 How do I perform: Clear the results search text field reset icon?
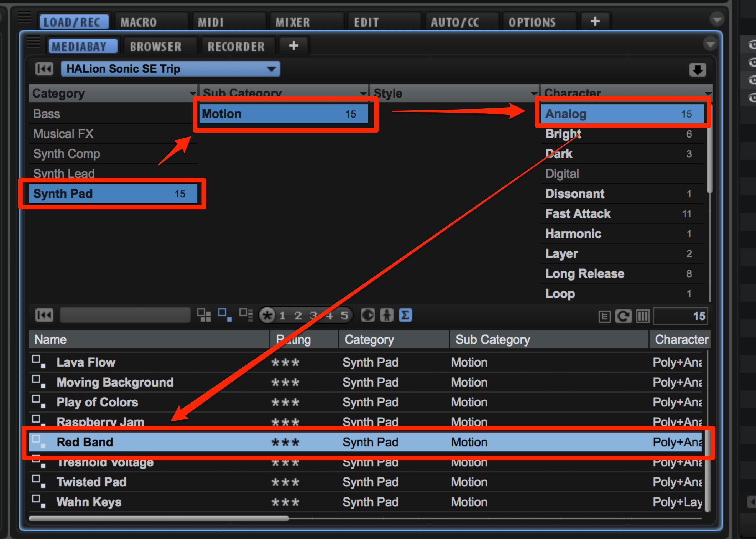click(44, 315)
